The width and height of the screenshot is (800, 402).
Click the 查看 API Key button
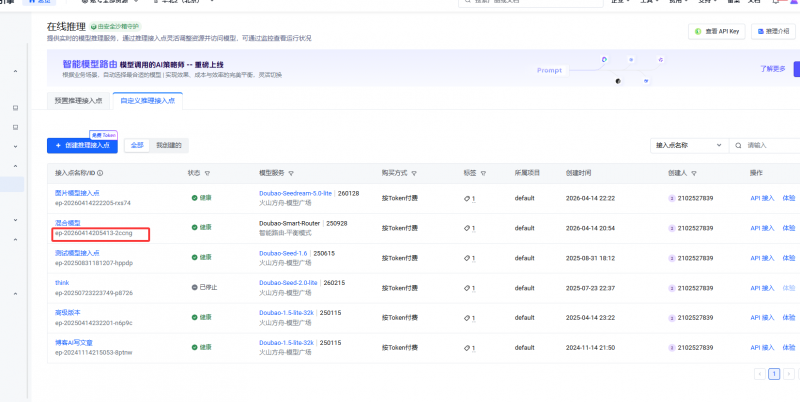click(716, 32)
